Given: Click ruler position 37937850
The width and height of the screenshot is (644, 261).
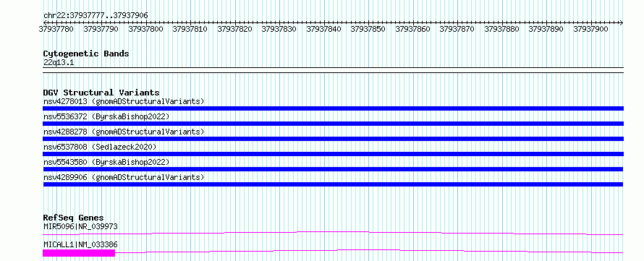Looking at the screenshot, I should (x=368, y=29).
